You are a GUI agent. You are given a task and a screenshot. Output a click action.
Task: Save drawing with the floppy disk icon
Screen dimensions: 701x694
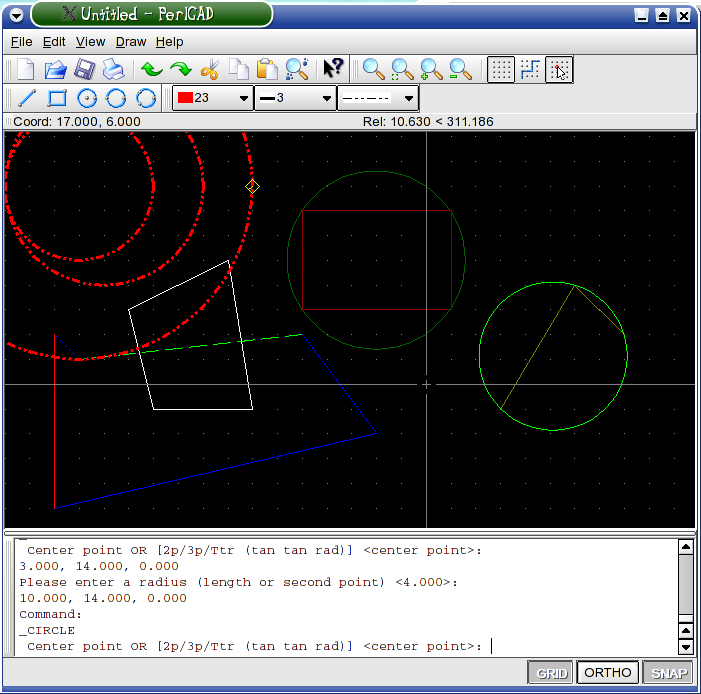[85, 70]
